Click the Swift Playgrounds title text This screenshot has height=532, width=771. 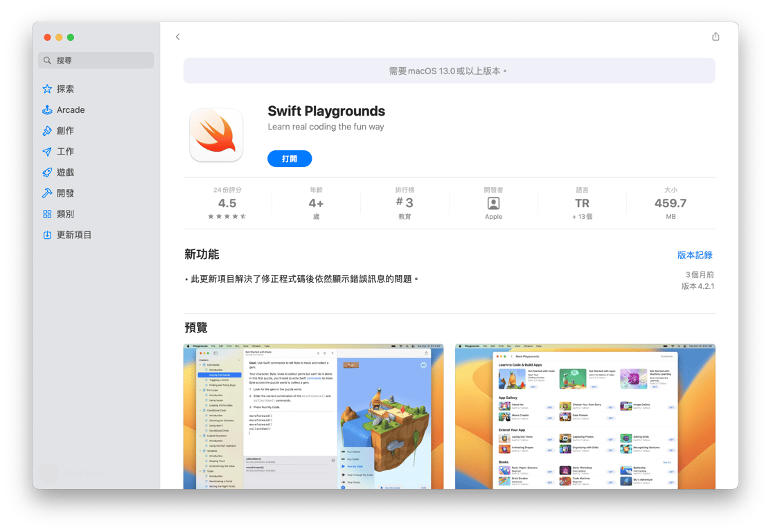click(326, 111)
